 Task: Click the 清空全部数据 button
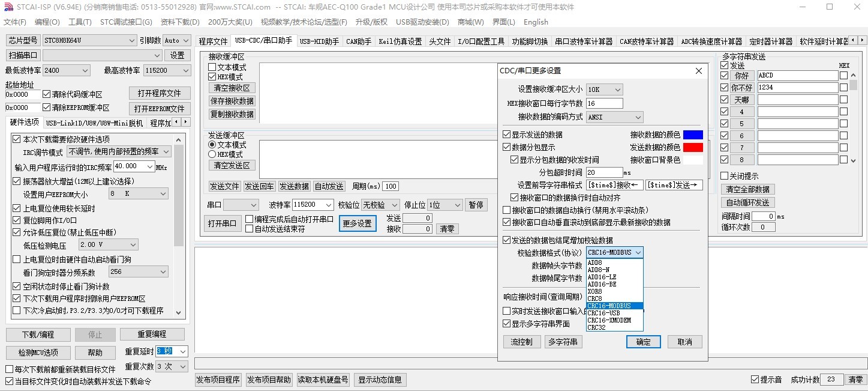pos(747,189)
